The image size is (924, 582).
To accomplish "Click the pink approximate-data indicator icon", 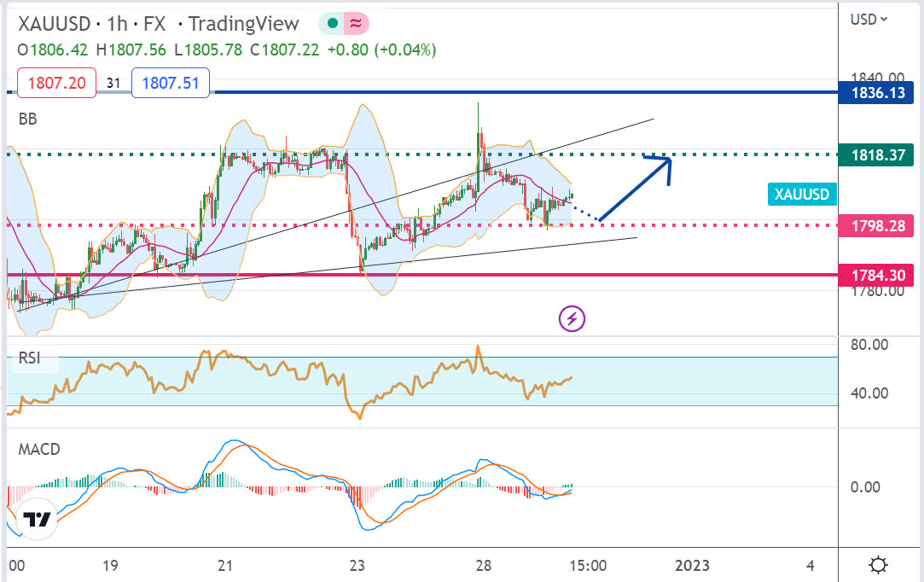I will [x=356, y=24].
